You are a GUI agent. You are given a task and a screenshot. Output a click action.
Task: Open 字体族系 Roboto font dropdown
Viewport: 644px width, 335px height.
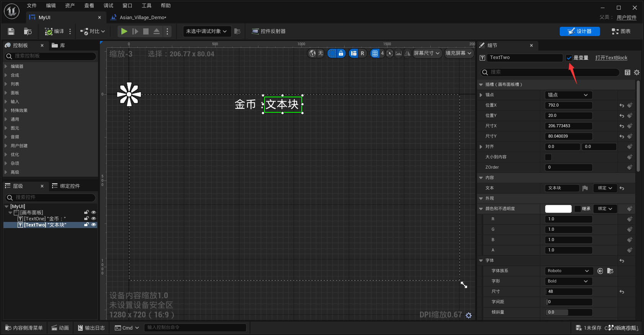[569, 271]
